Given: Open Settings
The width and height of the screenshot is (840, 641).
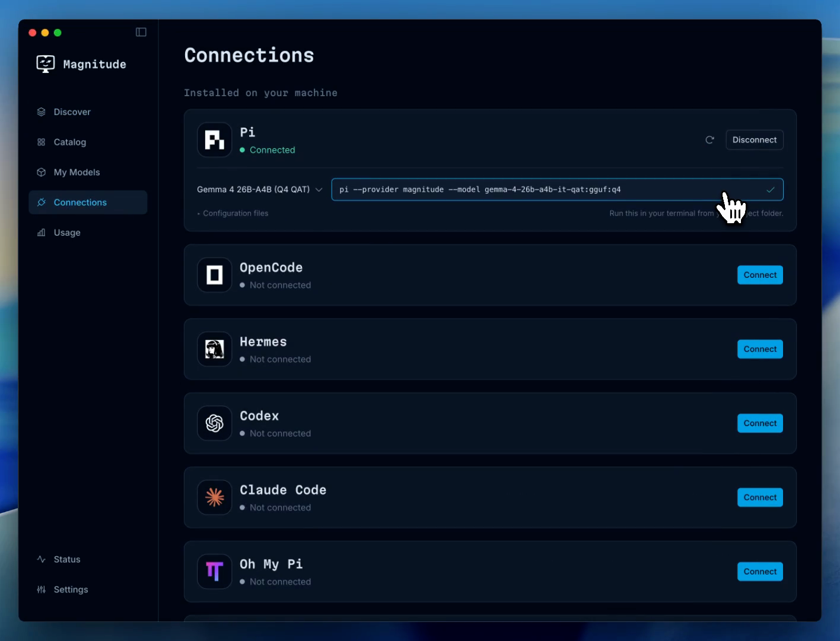Looking at the screenshot, I should [x=88, y=590].
